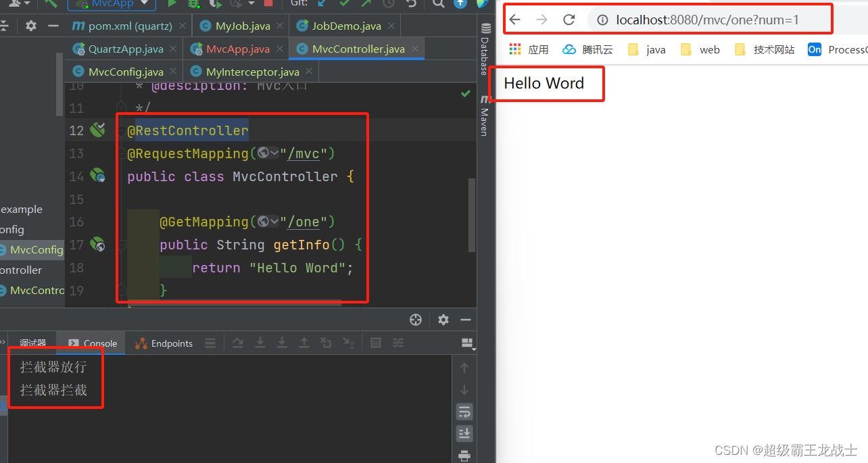
Task: Print console output
Action: [x=464, y=456]
